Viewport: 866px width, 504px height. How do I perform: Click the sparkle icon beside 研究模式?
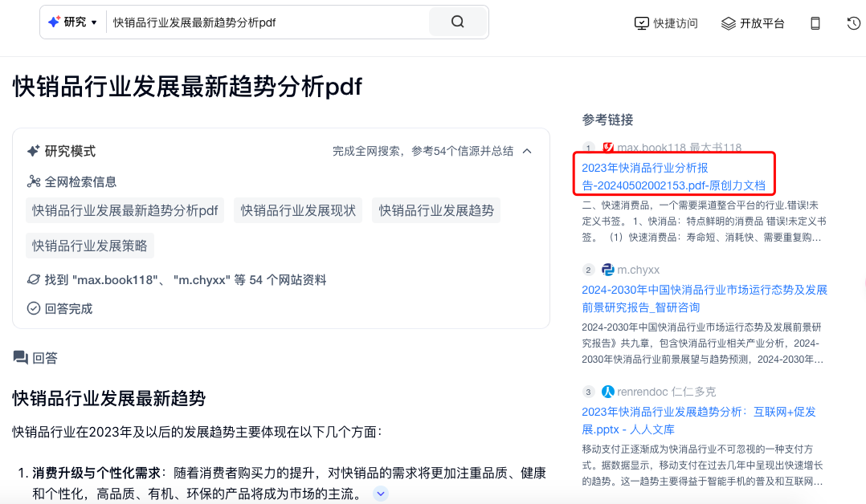31,151
